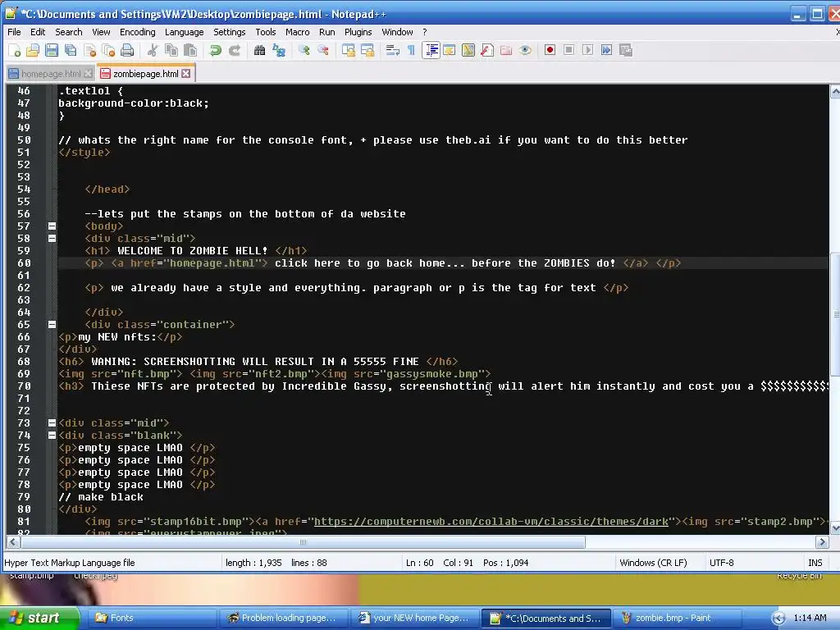Viewport: 840px width, 630px height.
Task: Open the Function List icon
Action: point(486,50)
